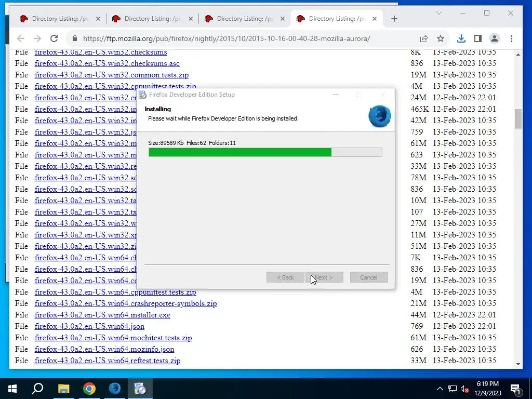Click the address bar URL field

[227, 38]
